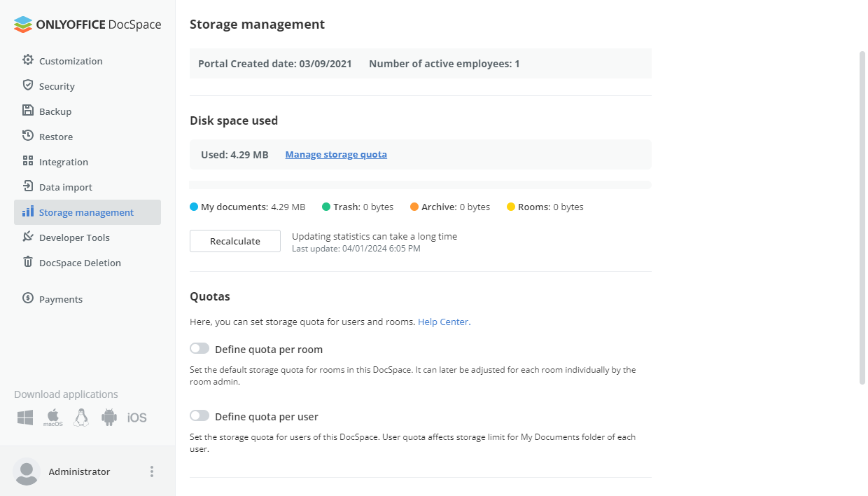Click the Developer Tools icon
This screenshot has height=496, width=868.
28,237
